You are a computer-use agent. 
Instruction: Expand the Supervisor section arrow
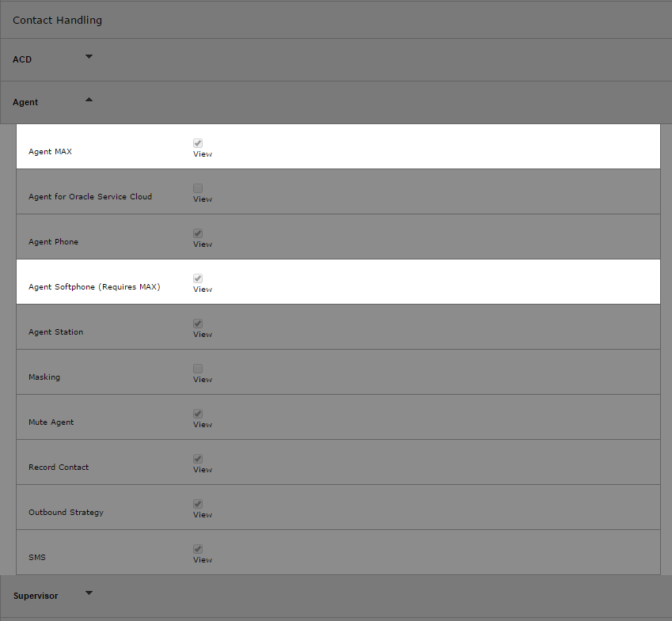(89, 593)
